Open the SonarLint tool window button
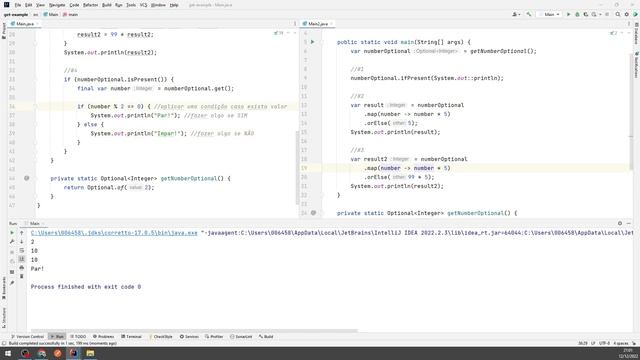Screen dimensions: 640x360 (x=241, y=337)
